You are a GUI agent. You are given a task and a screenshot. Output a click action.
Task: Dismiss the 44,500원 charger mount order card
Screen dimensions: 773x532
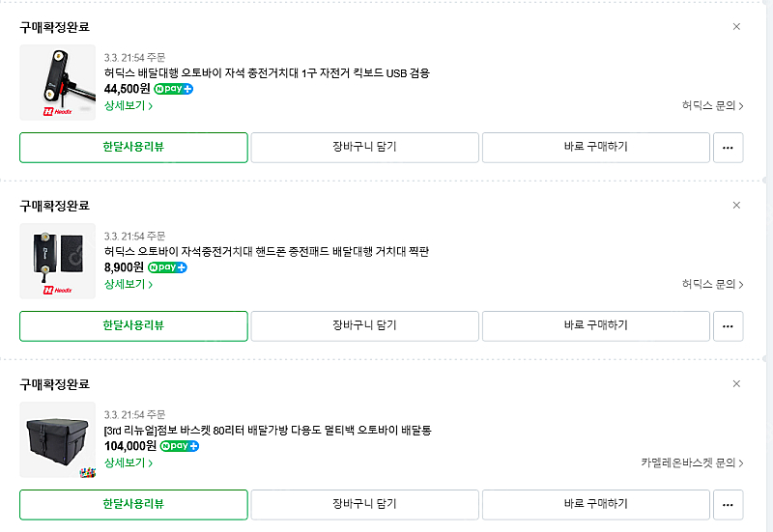point(736,27)
